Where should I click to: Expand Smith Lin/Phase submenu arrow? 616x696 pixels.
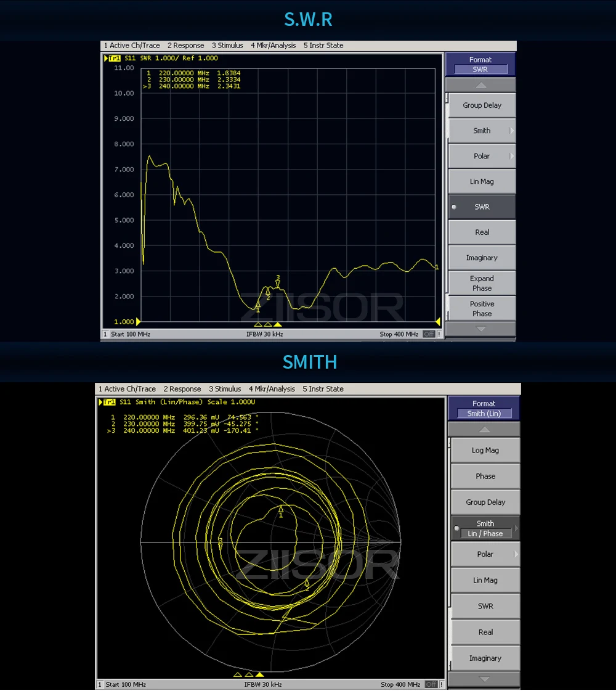[x=516, y=528]
